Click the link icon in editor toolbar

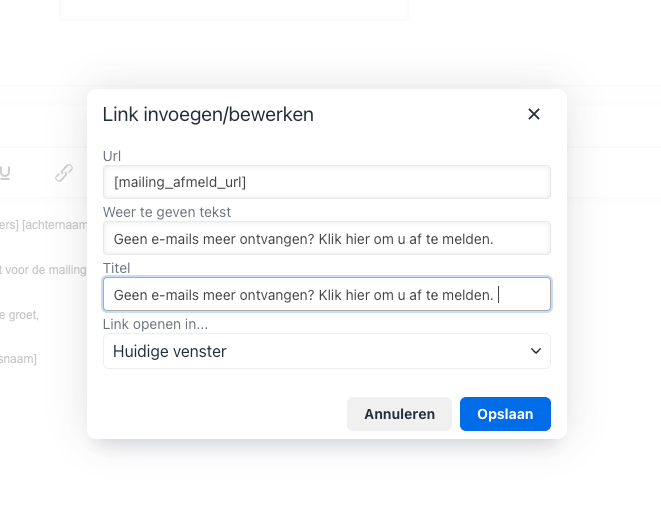[64, 173]
